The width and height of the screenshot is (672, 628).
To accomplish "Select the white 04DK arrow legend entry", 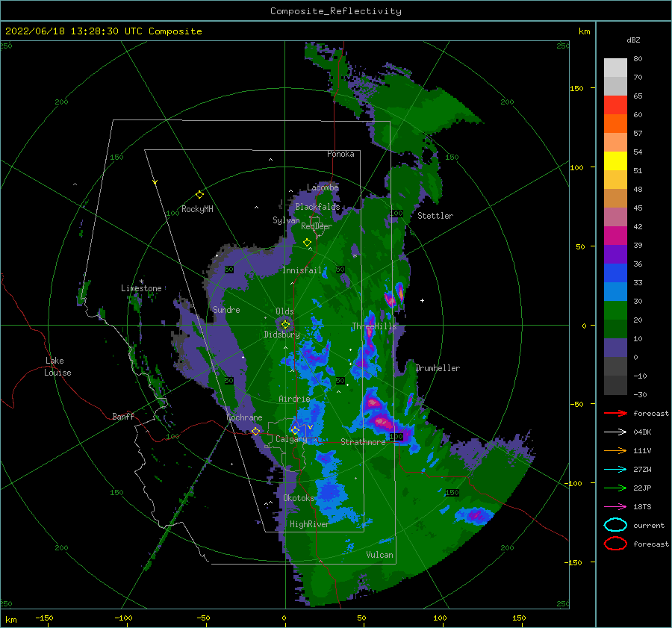I will 615,432.
